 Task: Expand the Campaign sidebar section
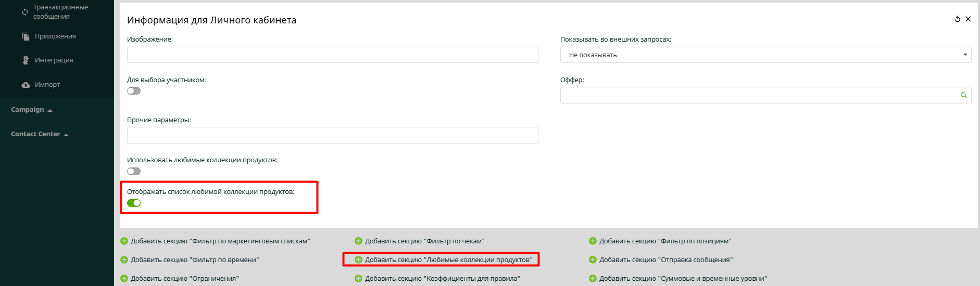pos(31,110)
